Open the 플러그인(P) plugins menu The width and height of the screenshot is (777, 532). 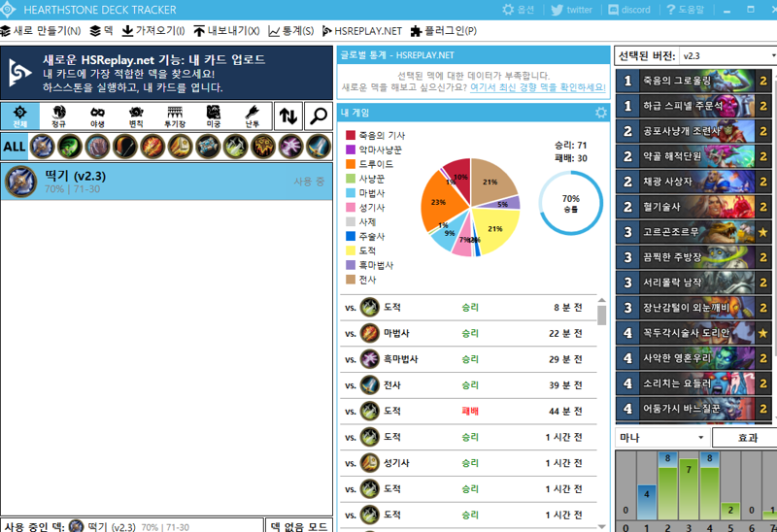[x=444, y=31]
